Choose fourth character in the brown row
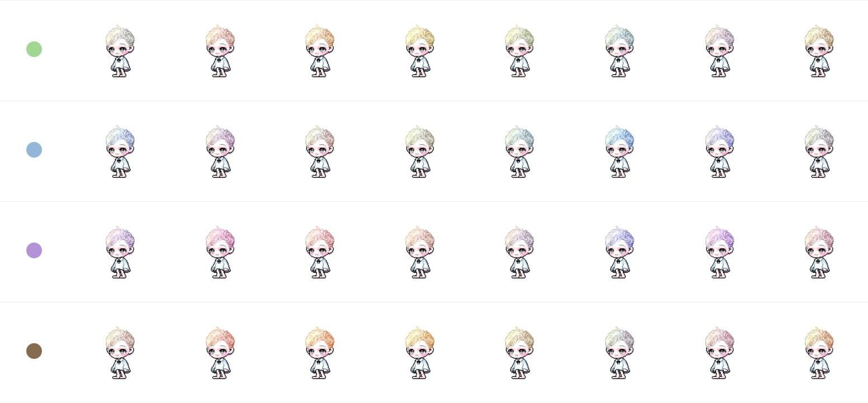This screenshot has height=403, width=868. [x=419, y=353]
